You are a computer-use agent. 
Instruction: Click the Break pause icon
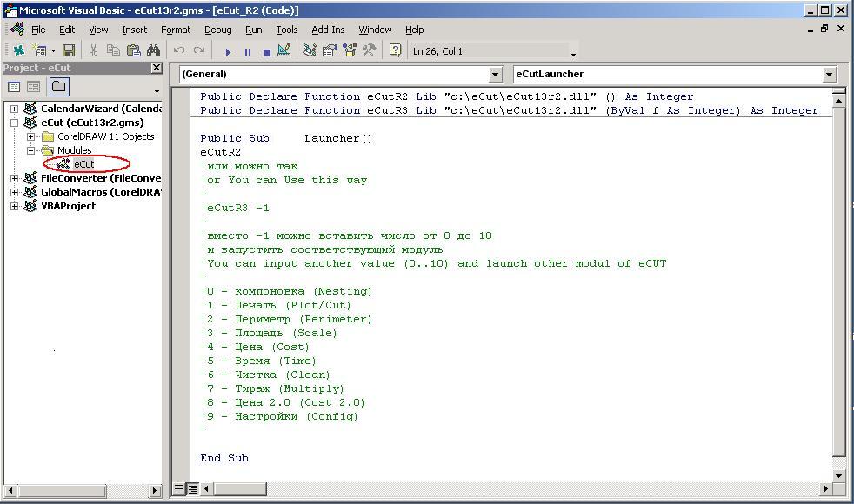[x=248, y=52]
